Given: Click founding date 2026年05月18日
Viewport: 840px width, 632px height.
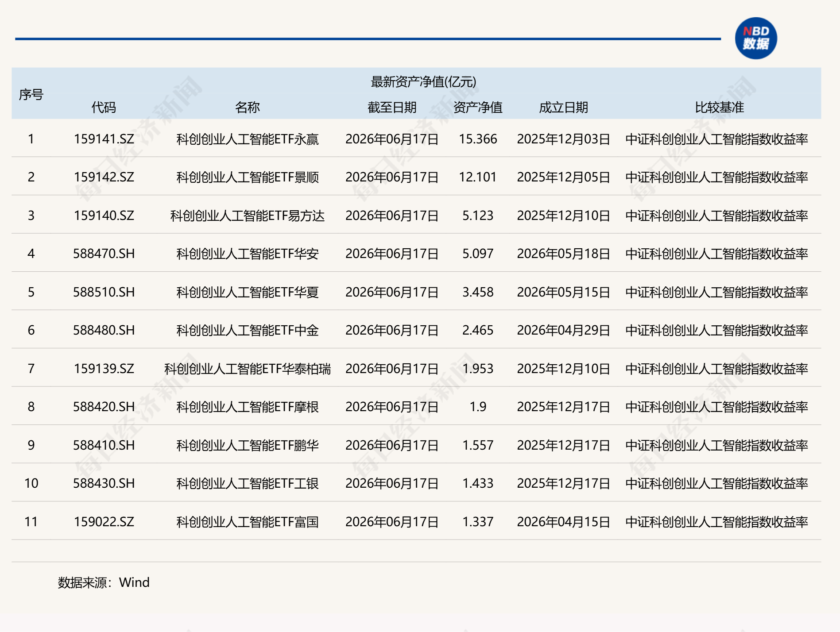Looking at the screenshot, I should click(x=563, y=254).
